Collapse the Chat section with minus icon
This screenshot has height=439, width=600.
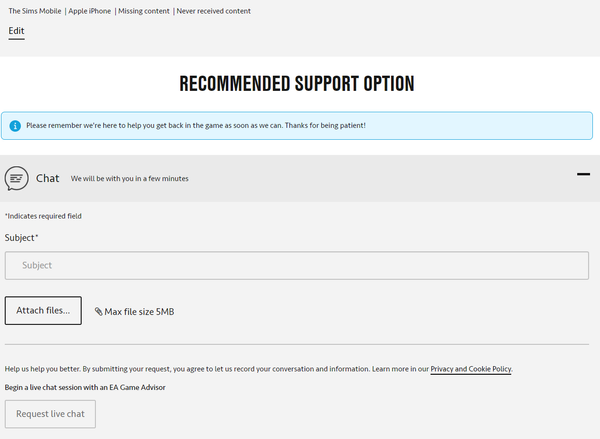583,174
